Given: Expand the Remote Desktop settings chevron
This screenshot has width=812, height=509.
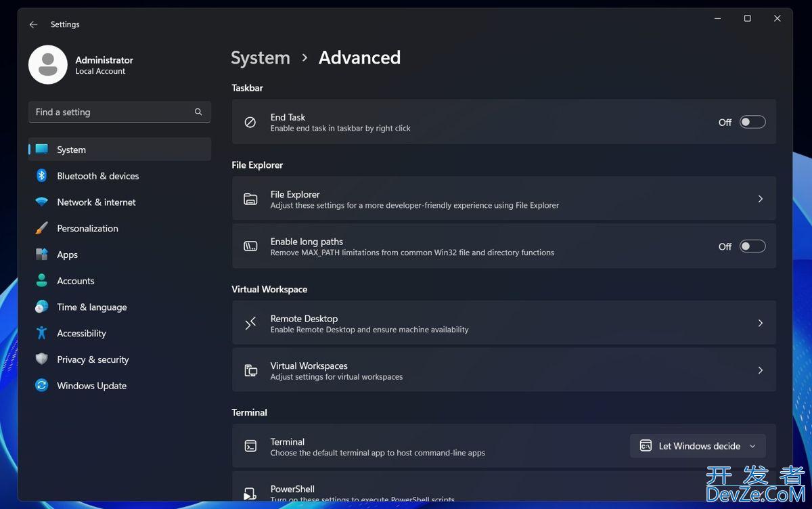Looking at the screenshot, I should pos(760,324).
